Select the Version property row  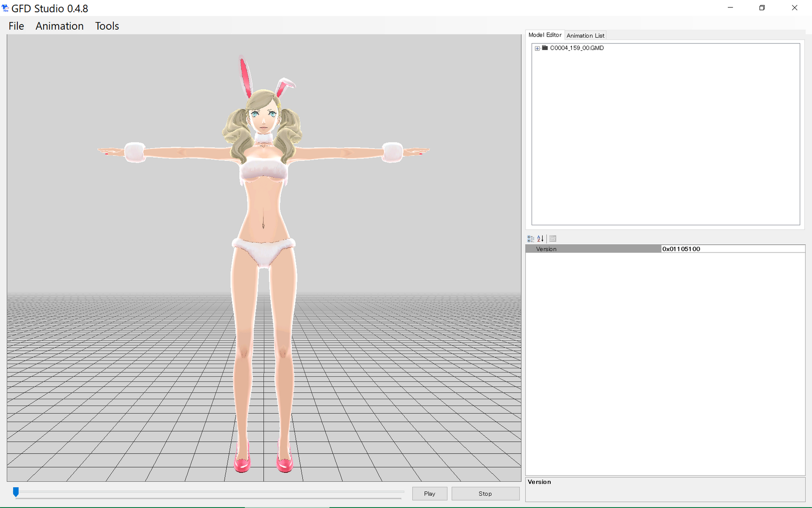pyautogui.click(x=665, y=249)
